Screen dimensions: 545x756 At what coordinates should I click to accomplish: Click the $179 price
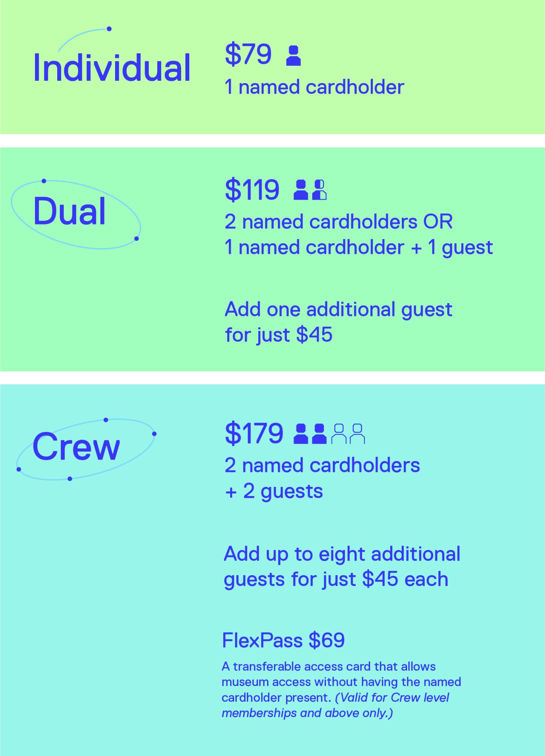click(254, 433)
